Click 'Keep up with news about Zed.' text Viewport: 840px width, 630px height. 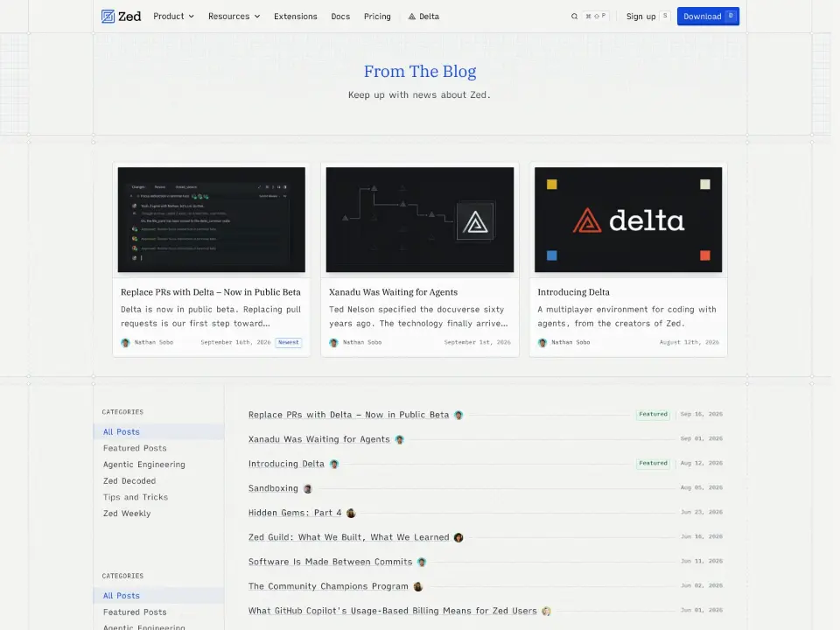point(419,95)
